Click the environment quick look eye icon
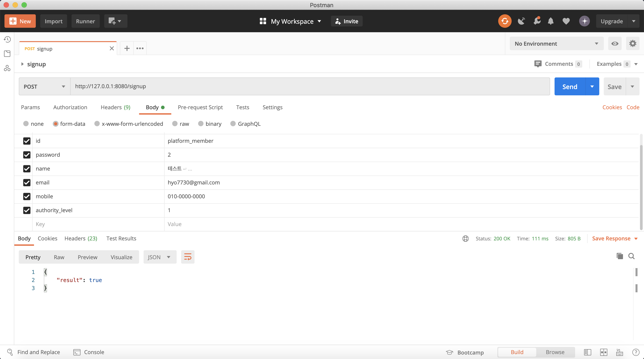 click(615, 43)
